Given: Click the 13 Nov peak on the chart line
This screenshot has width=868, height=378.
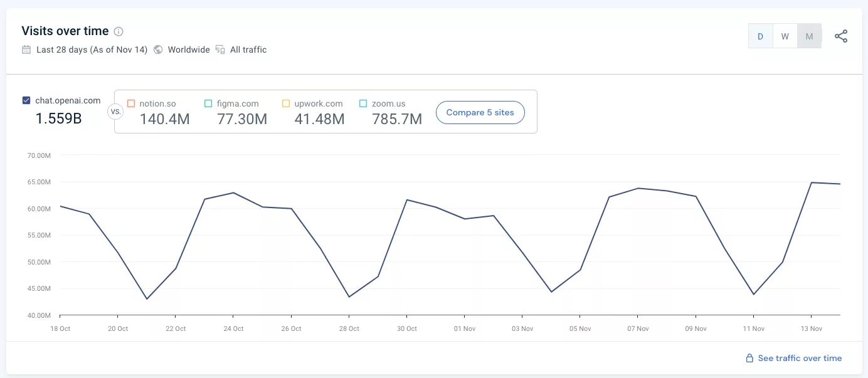Looking at the screenshot, I should [812, 183].
